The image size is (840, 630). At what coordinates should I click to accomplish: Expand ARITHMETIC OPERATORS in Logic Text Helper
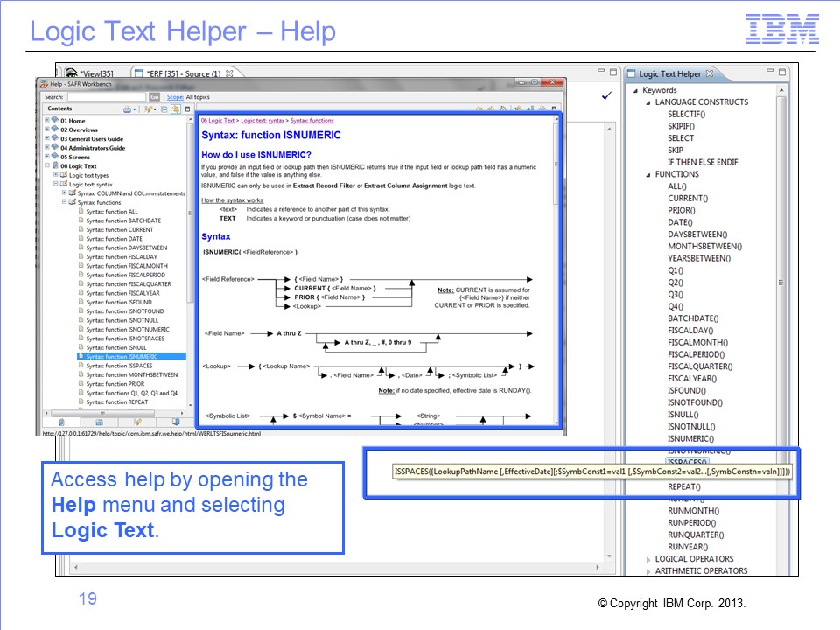click(x=647, y=571)
